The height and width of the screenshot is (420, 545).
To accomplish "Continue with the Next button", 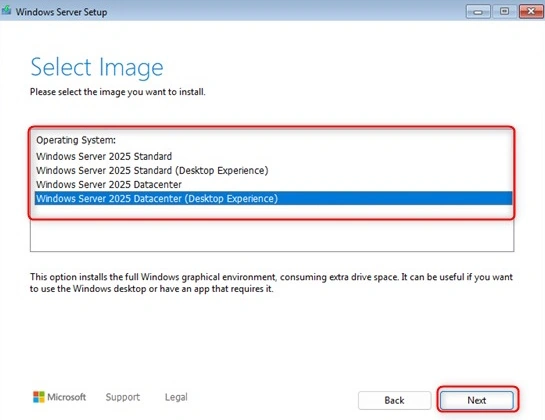I will [x=477, y=400].
